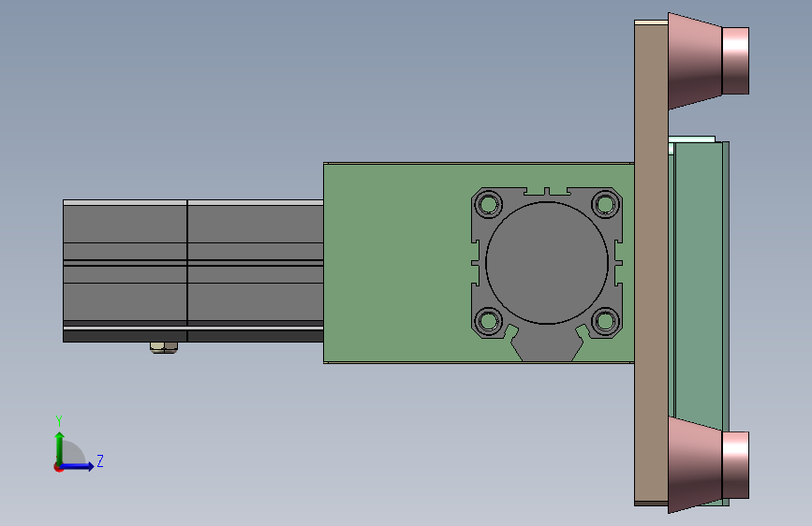Select the bottom-left bolt hole on the flange
The height and width of the screenshot is (526, 812).
488,321
